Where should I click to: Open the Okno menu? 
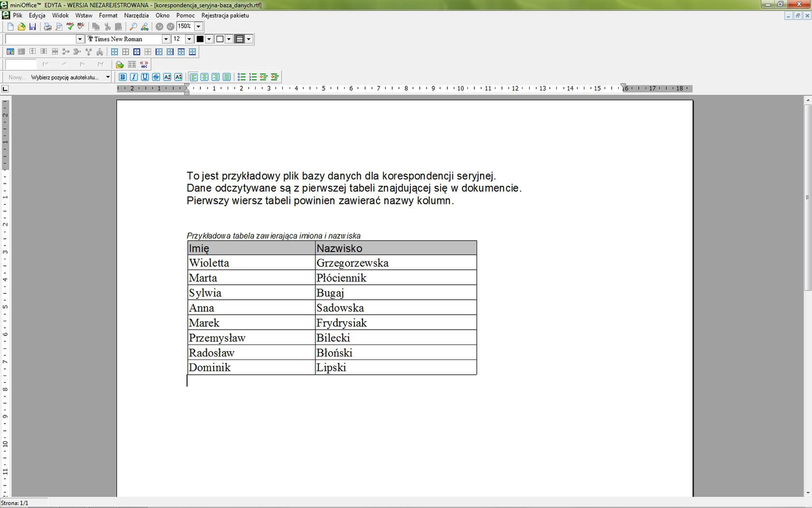(162, 15)
